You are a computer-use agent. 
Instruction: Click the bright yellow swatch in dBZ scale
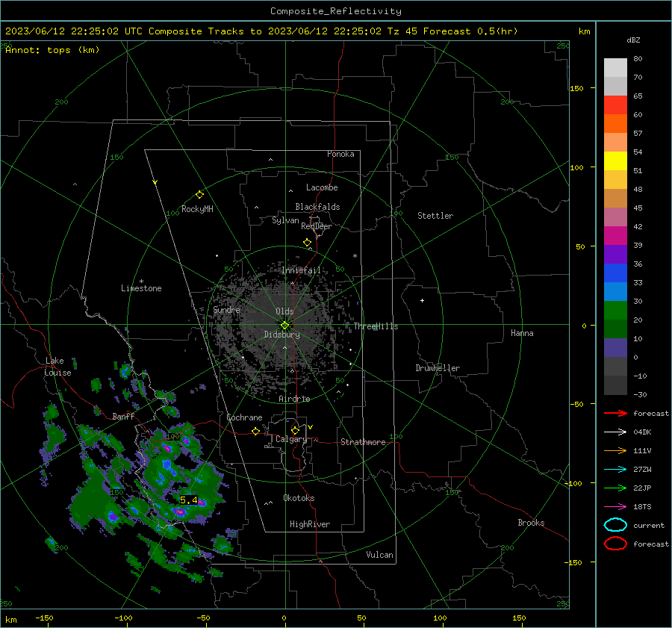(x=615, y=161)
